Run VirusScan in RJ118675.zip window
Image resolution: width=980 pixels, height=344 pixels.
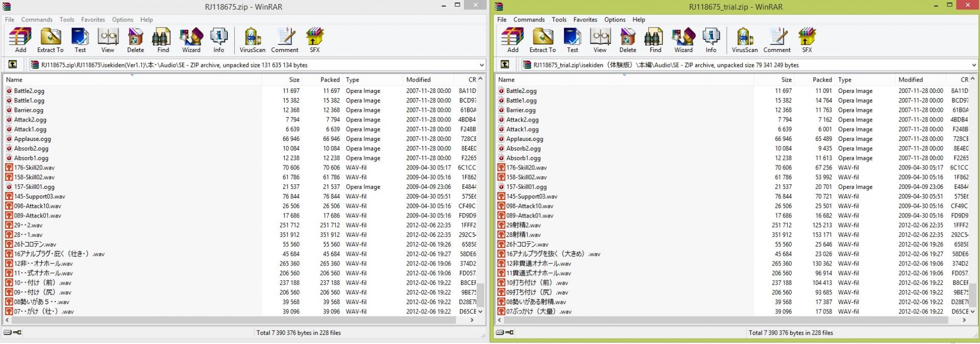pyautogui.click(x=252, y=40)
